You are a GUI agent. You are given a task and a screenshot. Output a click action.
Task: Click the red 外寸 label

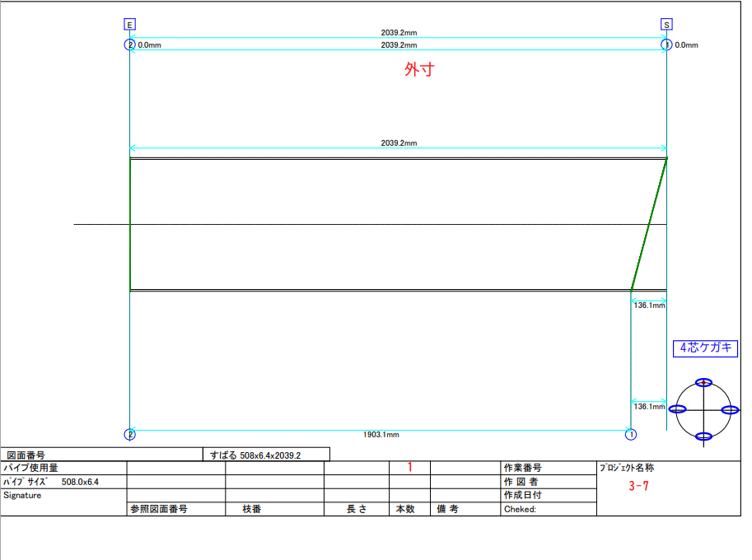418,70
